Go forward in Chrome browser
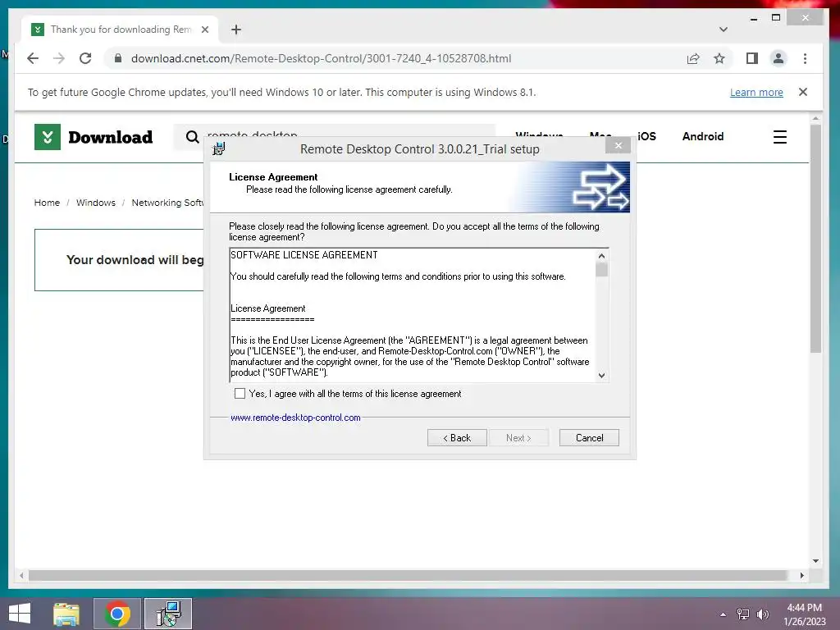This screenshot has width=840, height=630. coord(59,58)
